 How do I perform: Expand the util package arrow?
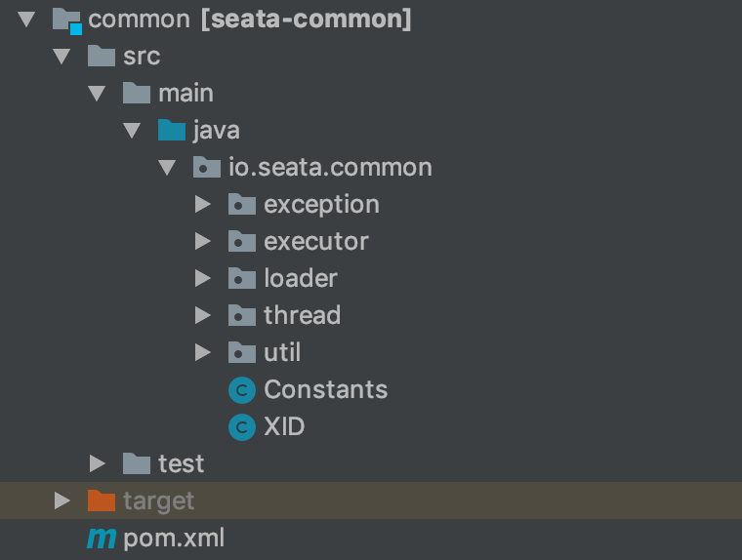[203, 353]
